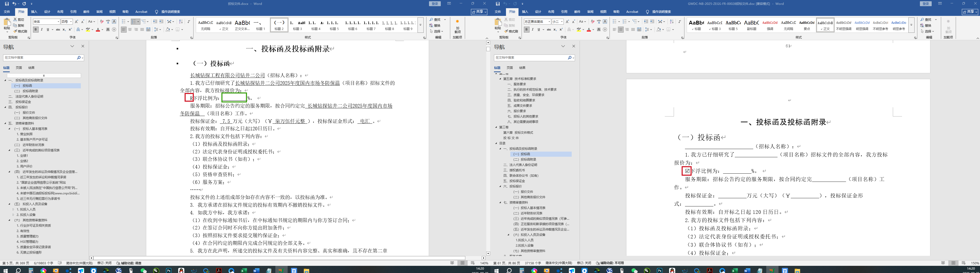Apply red font color in 招标文件.doc window
The image size is (980, 273).
(x=589, y=29)
